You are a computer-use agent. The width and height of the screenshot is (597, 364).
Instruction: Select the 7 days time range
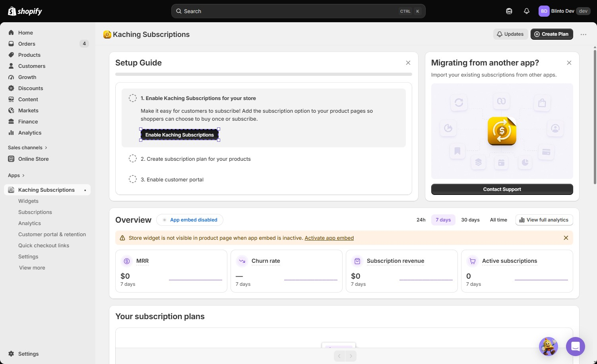click(443, 220)
